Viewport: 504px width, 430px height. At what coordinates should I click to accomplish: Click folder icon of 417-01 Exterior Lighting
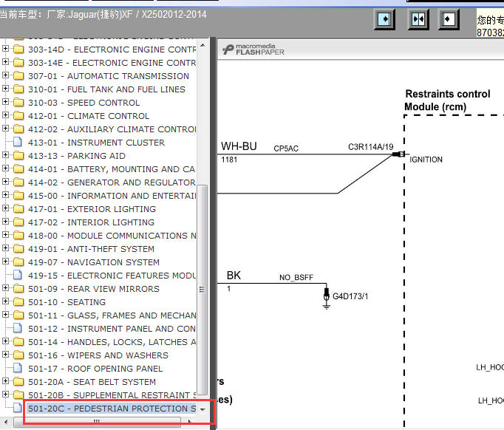coord(18,209)
